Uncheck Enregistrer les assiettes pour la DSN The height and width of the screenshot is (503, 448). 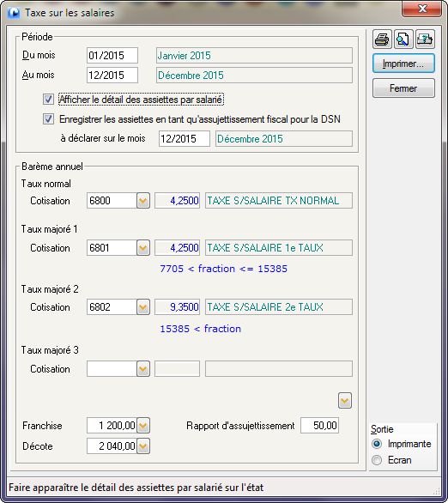(x=48, y=119)
